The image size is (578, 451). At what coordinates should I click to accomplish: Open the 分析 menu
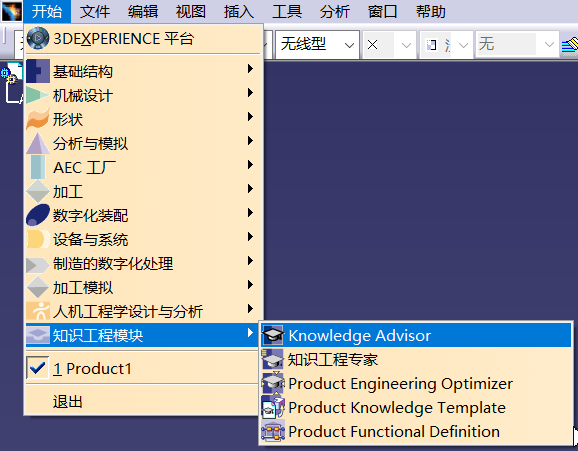[x=335, y=11]
